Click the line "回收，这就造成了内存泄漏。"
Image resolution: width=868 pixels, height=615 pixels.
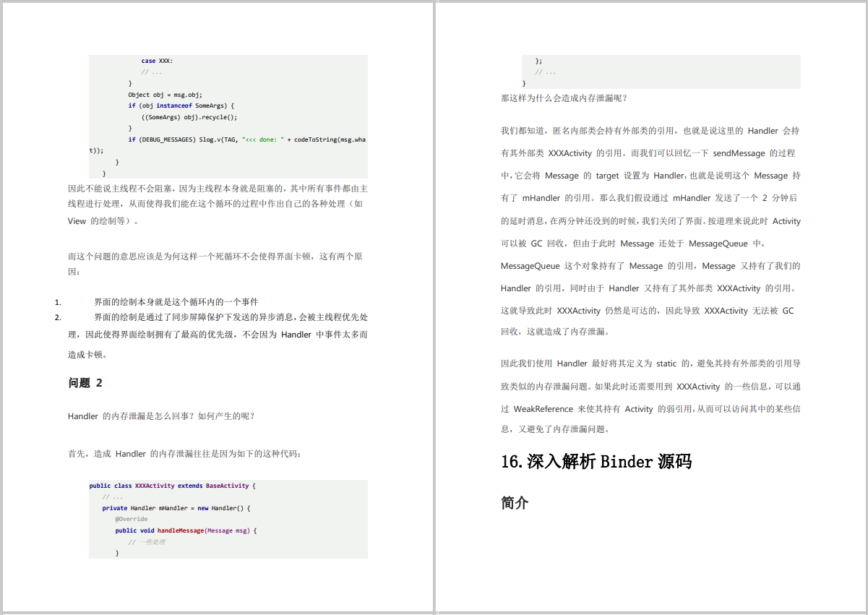(x=555, y=332)
